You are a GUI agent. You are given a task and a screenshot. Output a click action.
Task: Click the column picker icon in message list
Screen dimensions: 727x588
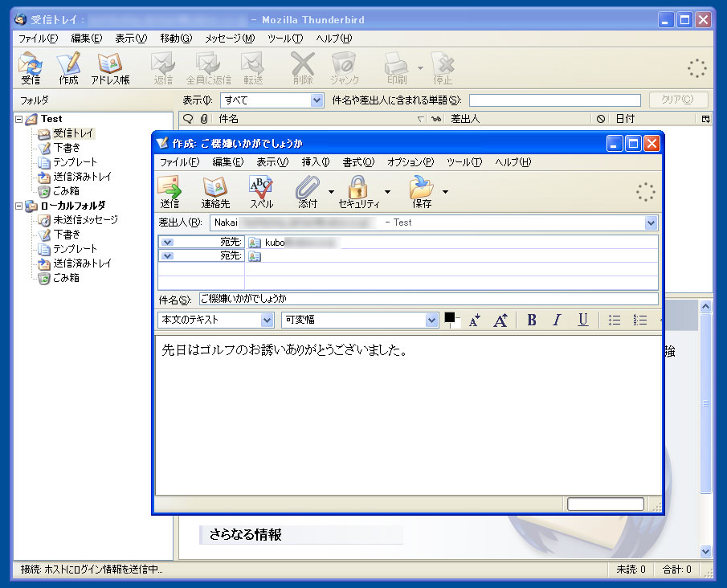(x=705, y=119)
